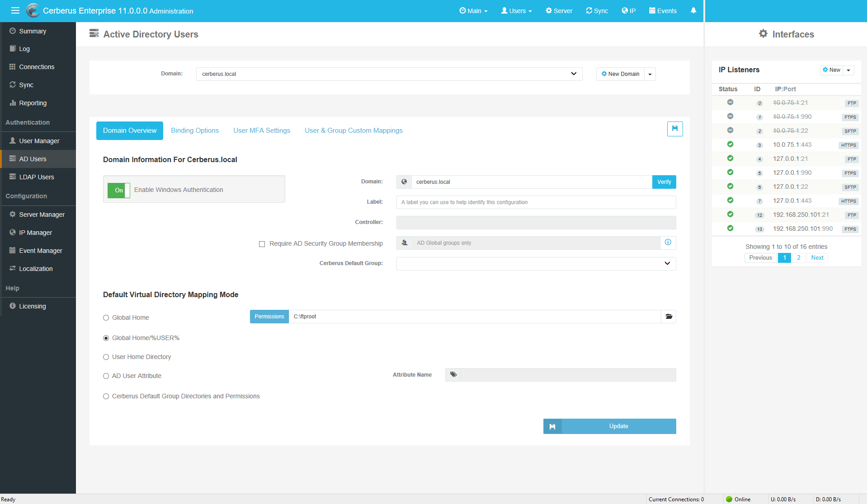867x504 pixels.
Task: Open Summary in the sidebar
Action: click(x=38, y=31)
